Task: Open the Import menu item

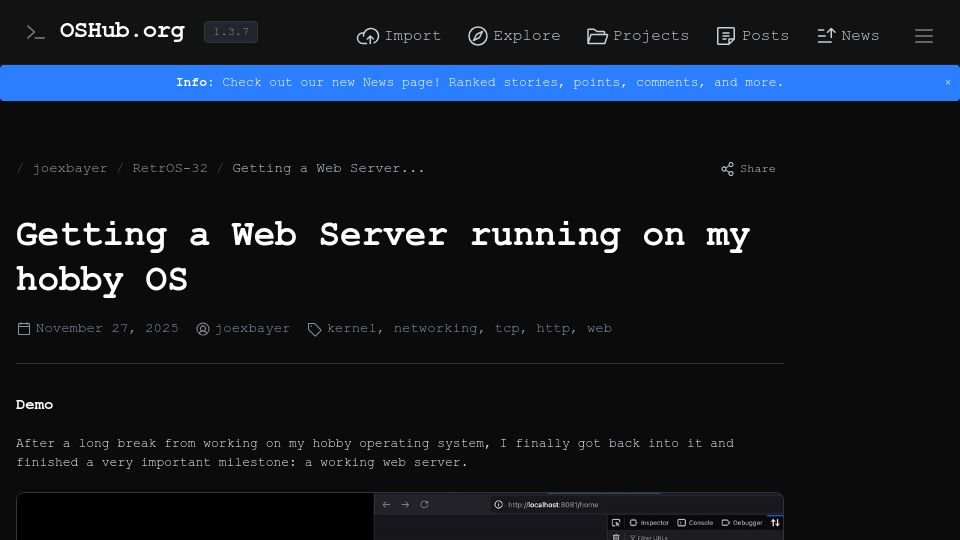Action: click(399, 36)
